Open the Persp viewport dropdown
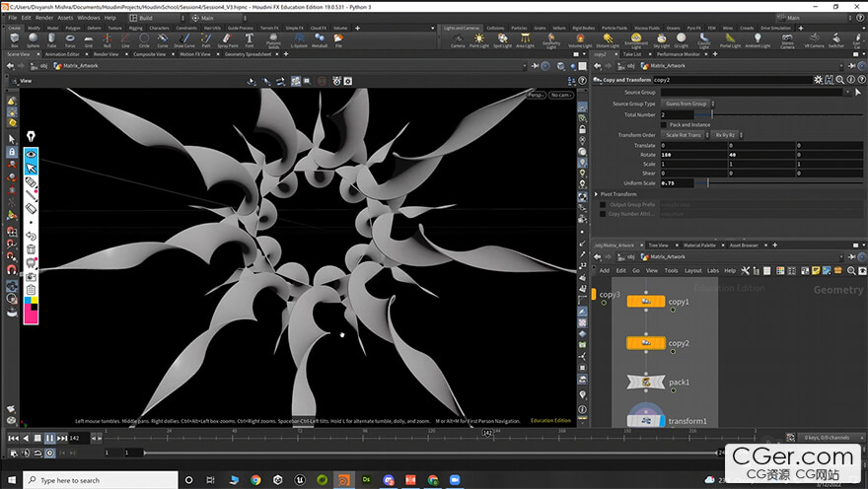Screen dimensions: 868x489 pos(536,95)
